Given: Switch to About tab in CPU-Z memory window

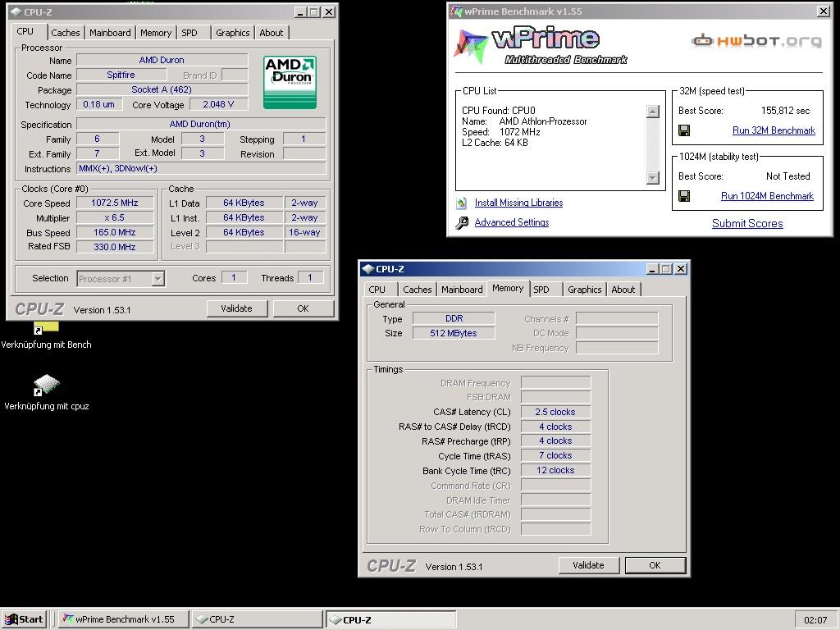Looking at the screenshot, I should [623, 290].
